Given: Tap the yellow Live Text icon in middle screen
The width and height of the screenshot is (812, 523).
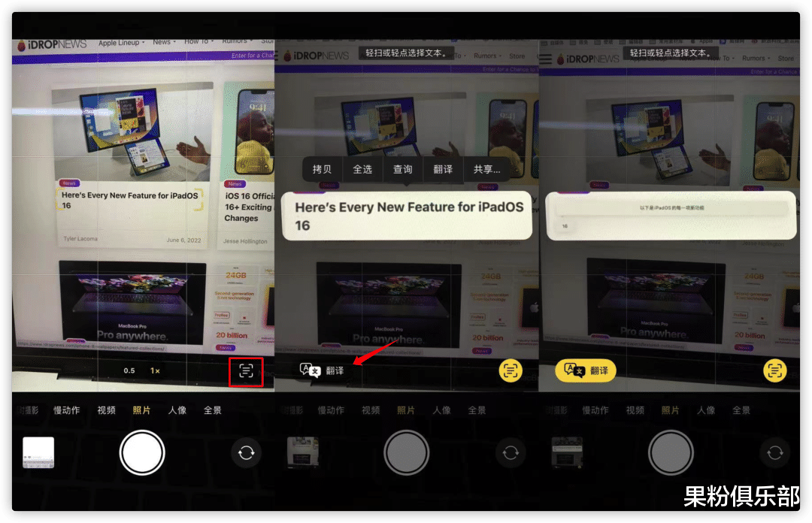Looking at the screenshot, I should [x=510, y=370].
